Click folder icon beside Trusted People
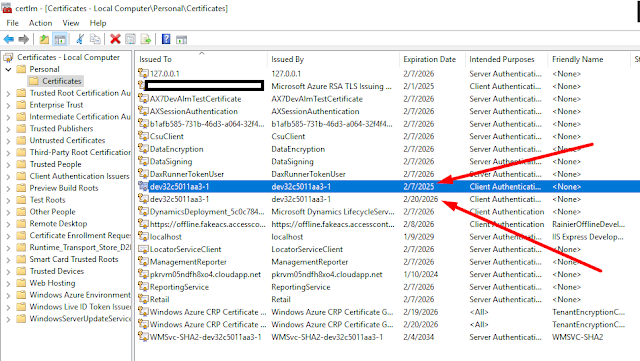Viewport: 640px width, 361px height. tap(21, 164)
